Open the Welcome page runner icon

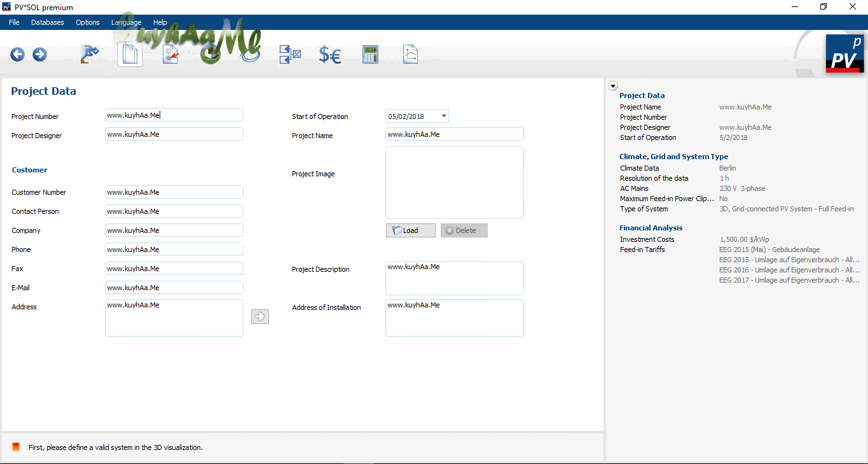point(89,55)
